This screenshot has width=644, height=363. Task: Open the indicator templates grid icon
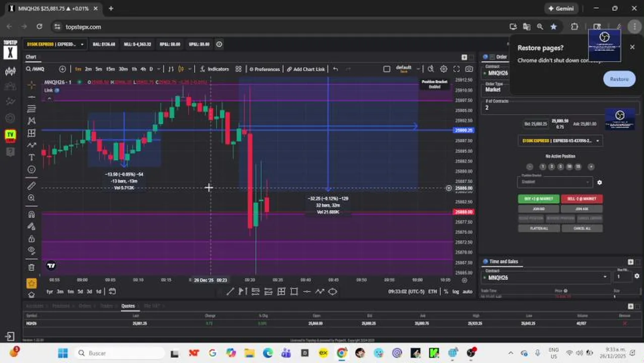[x=238, y=69]
